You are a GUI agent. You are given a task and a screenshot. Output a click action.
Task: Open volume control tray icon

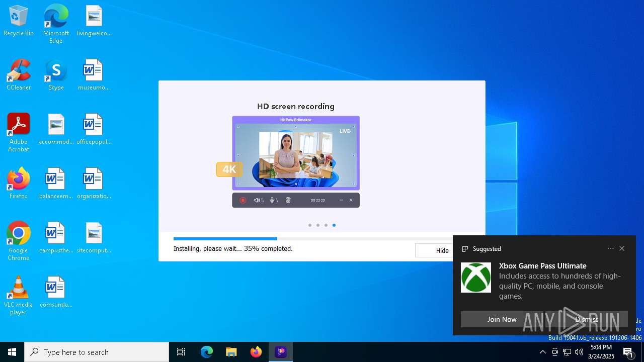point(579,352)
